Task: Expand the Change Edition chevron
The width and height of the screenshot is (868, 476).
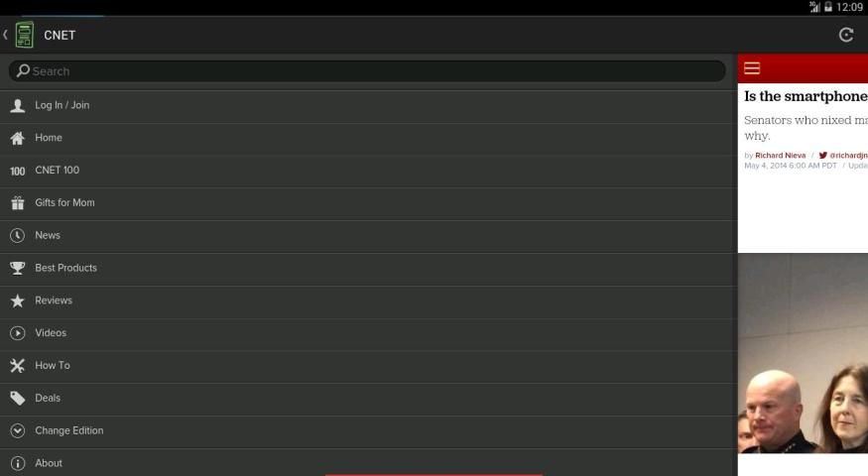Action: point(18,430)
